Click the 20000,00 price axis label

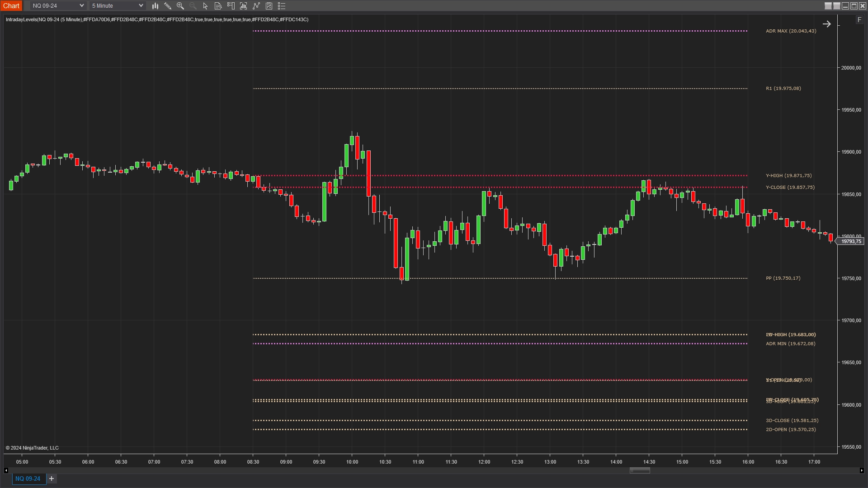[x=851, y=68]
